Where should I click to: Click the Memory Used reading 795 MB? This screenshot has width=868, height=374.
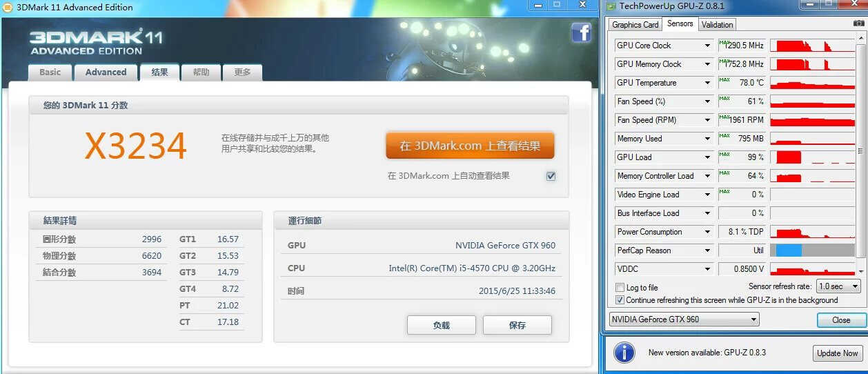tap(751, 139)
